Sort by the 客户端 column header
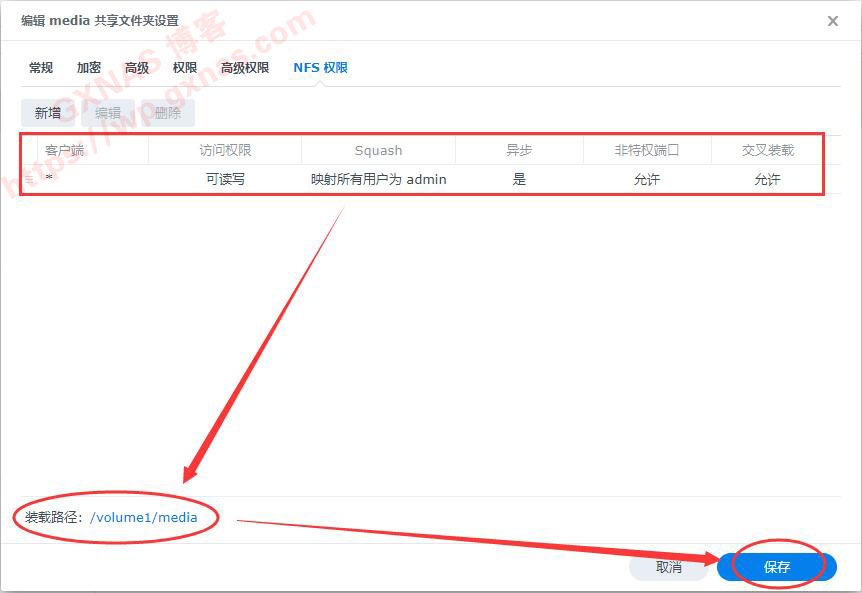 pyautogui.click(x=65, y=150)
